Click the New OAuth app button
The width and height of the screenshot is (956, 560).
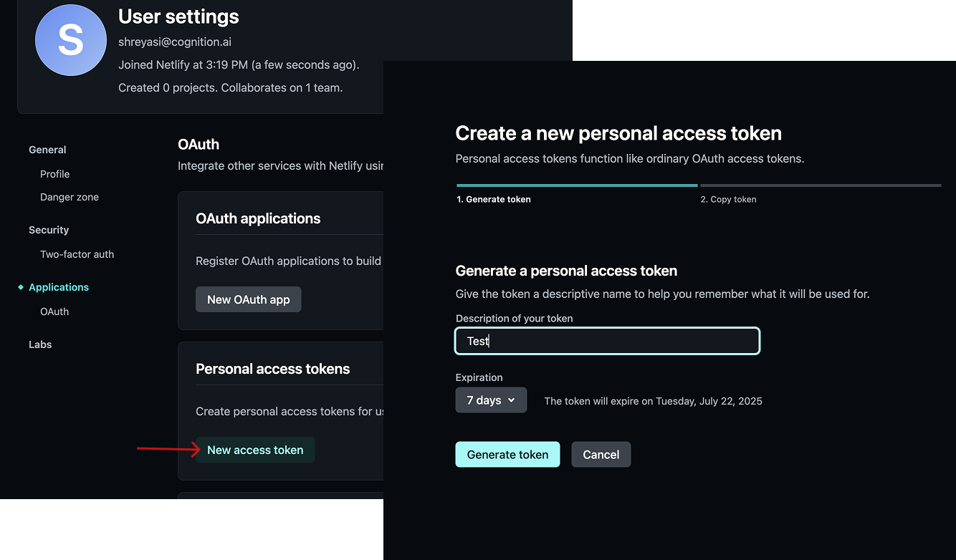249,299
